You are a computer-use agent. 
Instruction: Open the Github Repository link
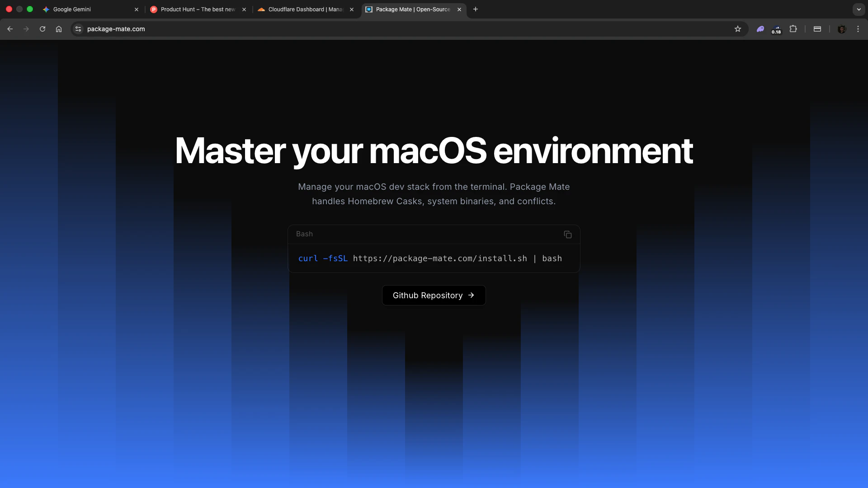pyautogui.click(x=434, y=296)
